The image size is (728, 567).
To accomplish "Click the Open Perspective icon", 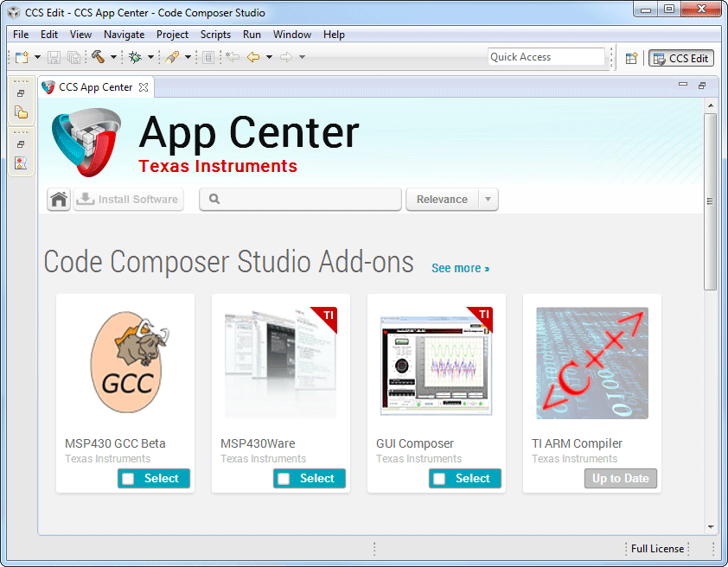I will [631, 58].
